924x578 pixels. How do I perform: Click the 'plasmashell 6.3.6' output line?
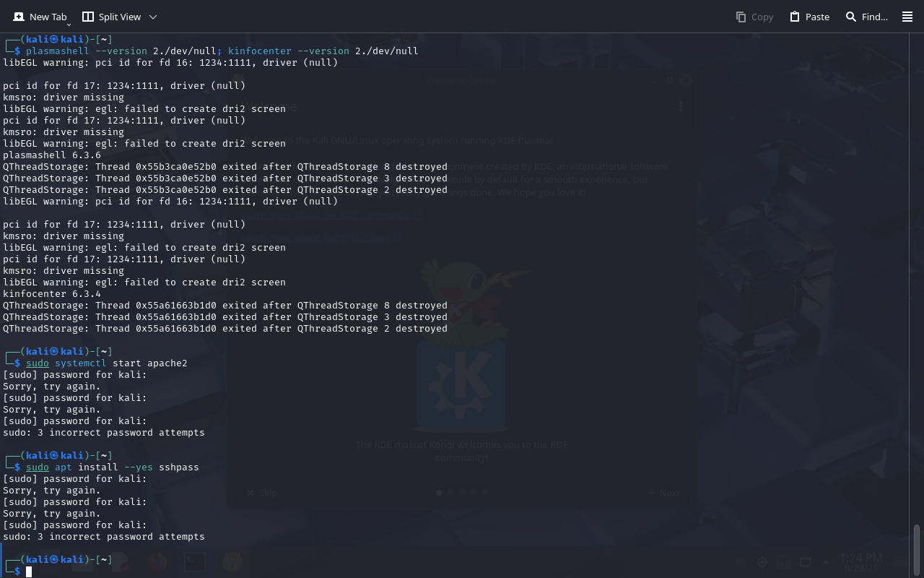click(x=52, y=155)
